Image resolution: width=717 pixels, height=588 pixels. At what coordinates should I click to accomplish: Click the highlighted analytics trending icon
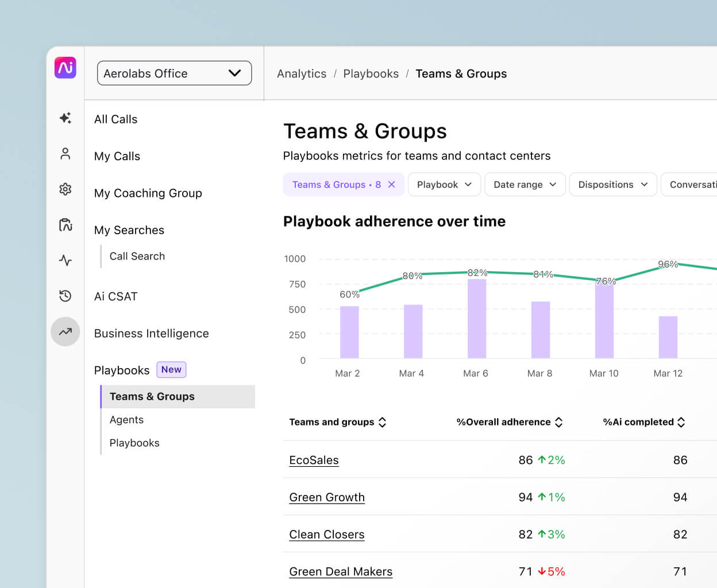click(x=65, y=331)
